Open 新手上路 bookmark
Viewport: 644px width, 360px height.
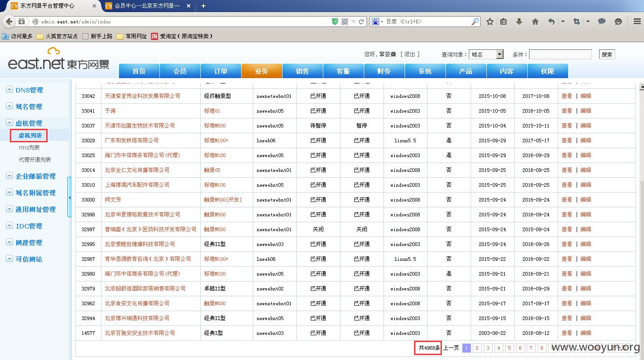97,36
